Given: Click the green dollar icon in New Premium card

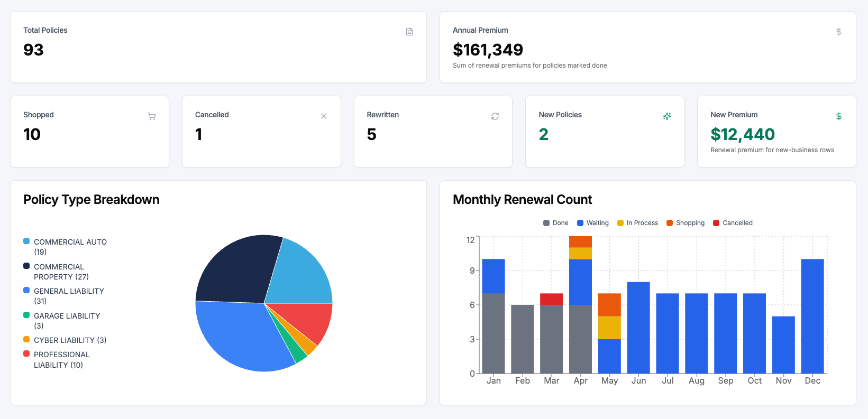Looking at the screenshot, I should tap(838, 116).
